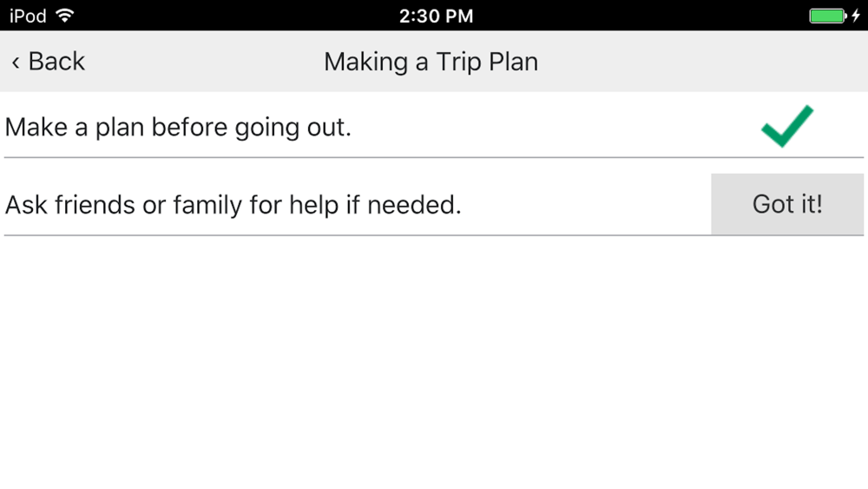Tap "Ask friends or family for help" tip
Viewport: 868px width, 489px height.
(233, 205)
